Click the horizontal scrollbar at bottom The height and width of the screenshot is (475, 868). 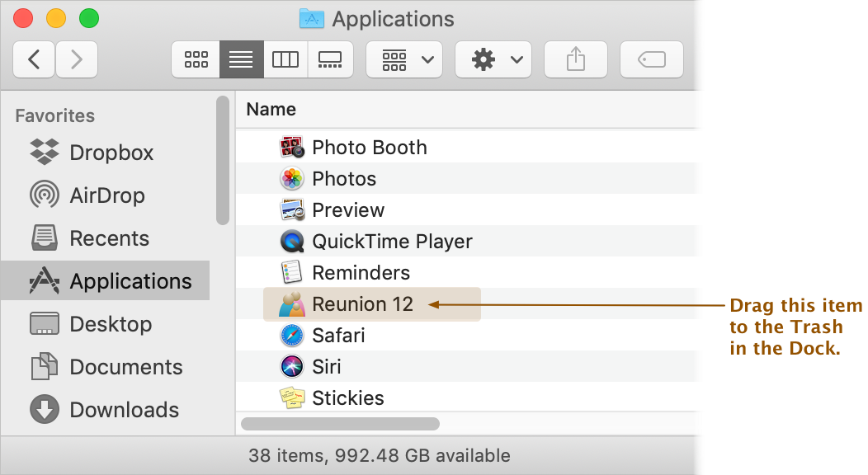click(341, 424)
